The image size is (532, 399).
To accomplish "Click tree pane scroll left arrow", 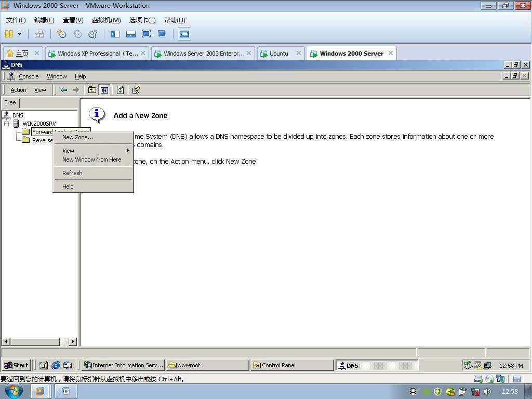I will point(6,341).
